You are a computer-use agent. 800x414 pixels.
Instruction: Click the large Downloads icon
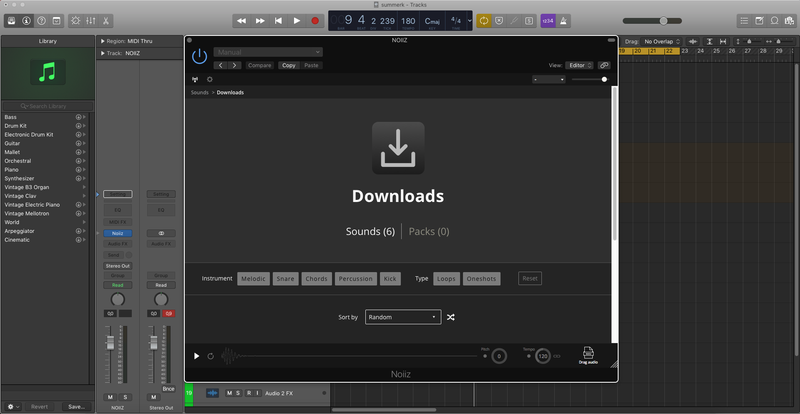pyautogui.click(x=398, y=149)
